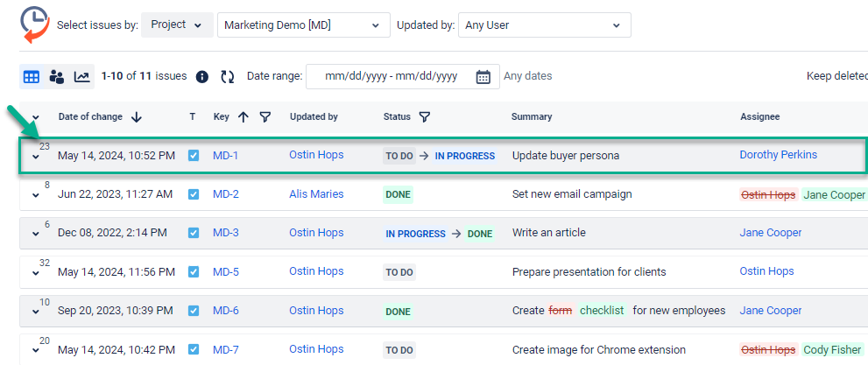
Task: Sort by Date of change arrow
Action: 137,117
